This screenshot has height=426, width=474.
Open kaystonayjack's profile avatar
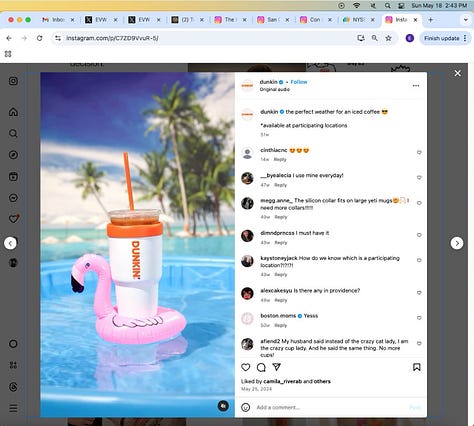point(247,261)
